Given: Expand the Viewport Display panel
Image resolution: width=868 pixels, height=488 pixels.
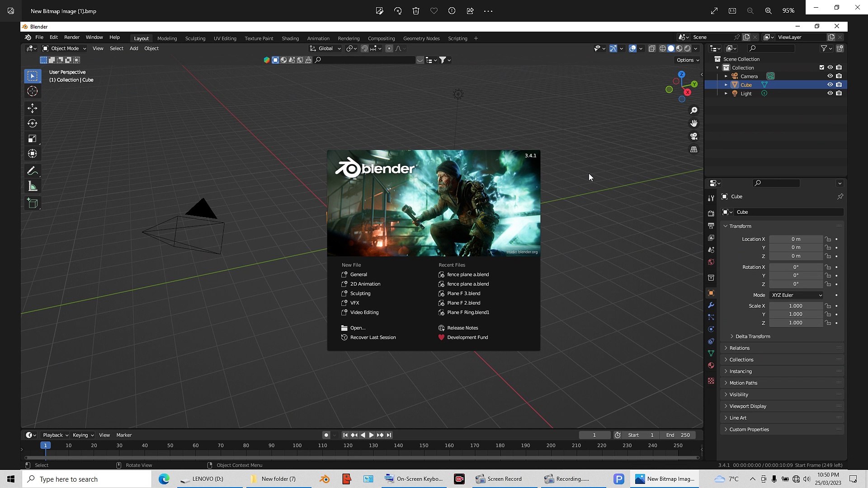Looking at the screenshot, I should (747, 406).
